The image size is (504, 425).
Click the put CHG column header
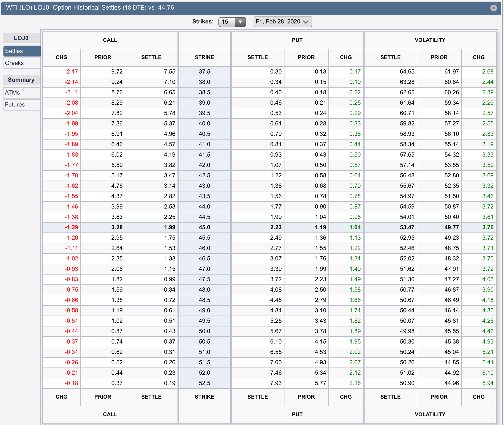pos(346,57)
